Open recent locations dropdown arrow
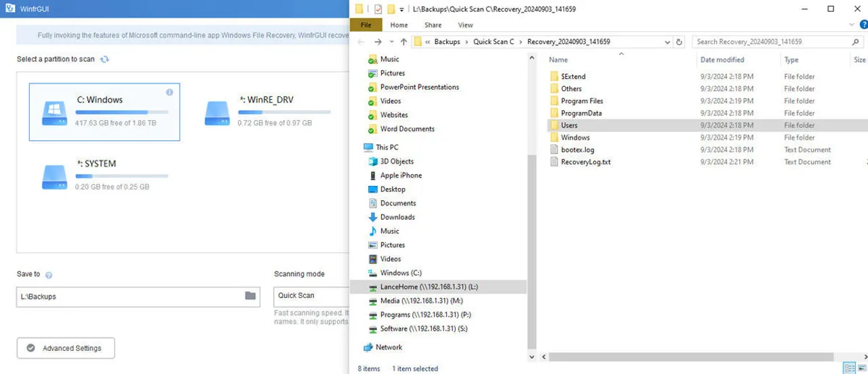 [x=391, y=42]
